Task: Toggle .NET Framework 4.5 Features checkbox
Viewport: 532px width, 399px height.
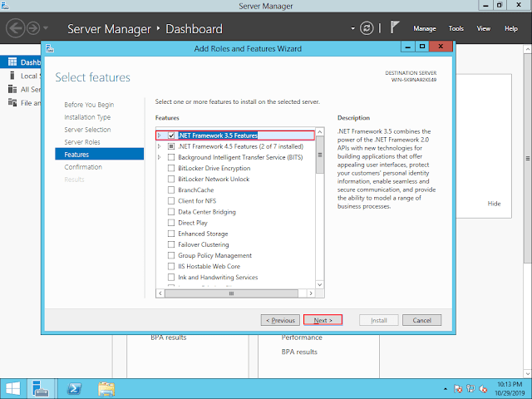Action: point(171,146)
